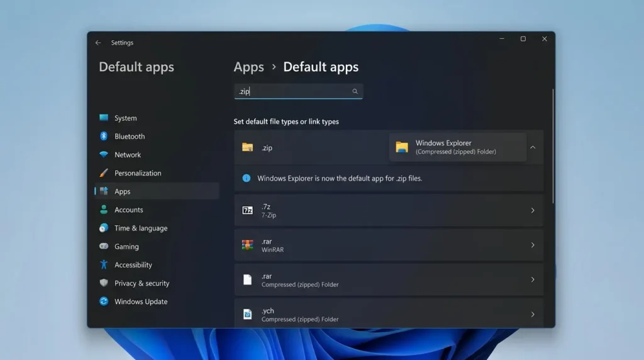Open Windows Update page
The height and width of the screenshot is (360, 644).
(157, 301)
